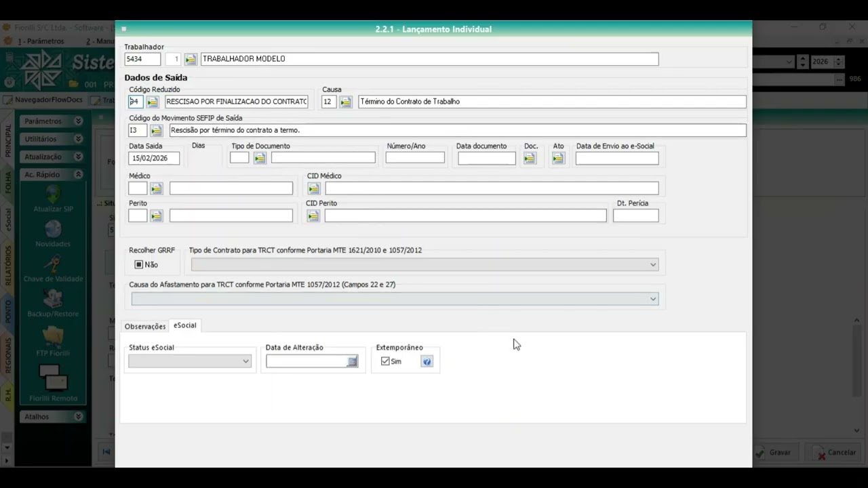868x488 pixels.
Task: Click the Ato icon button
Action: pos(558,158)
